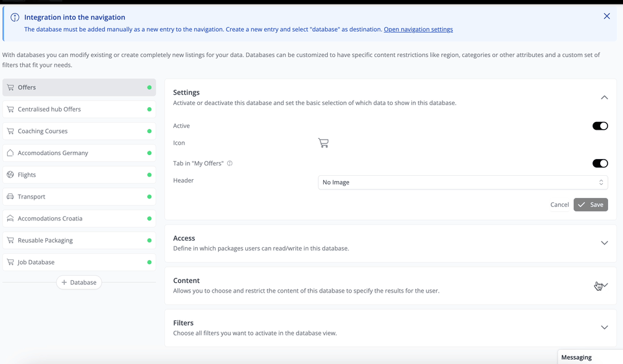
Task: Click the building icon for Accomodations Croatia
Action: [10, 219]
